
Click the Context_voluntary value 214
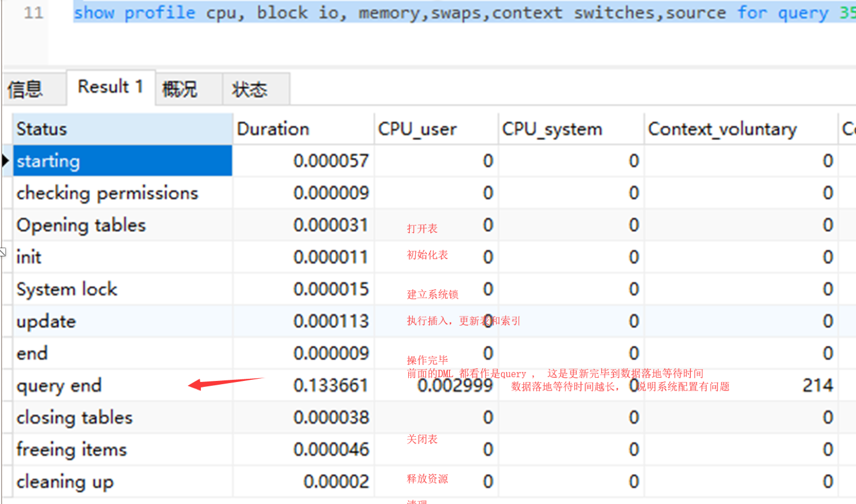pyautogui.click(x=818, y=385)
